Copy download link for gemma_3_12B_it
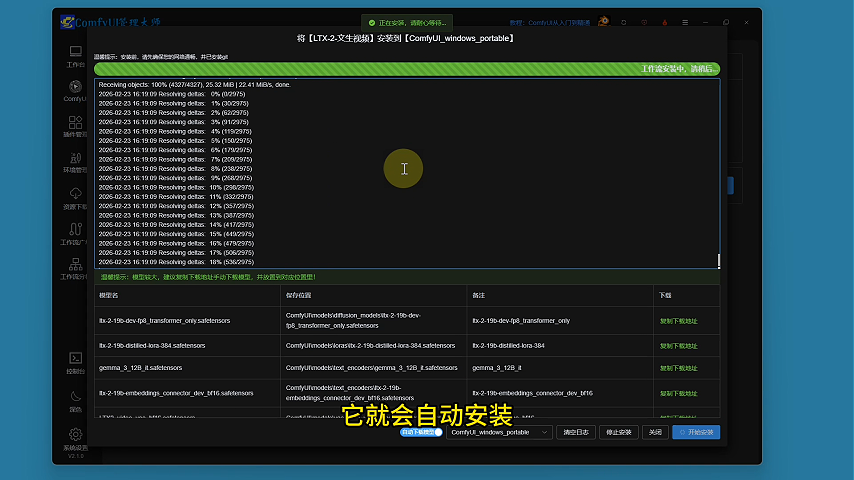Viewport: 854px width, 480px height. tap(679, 368)
